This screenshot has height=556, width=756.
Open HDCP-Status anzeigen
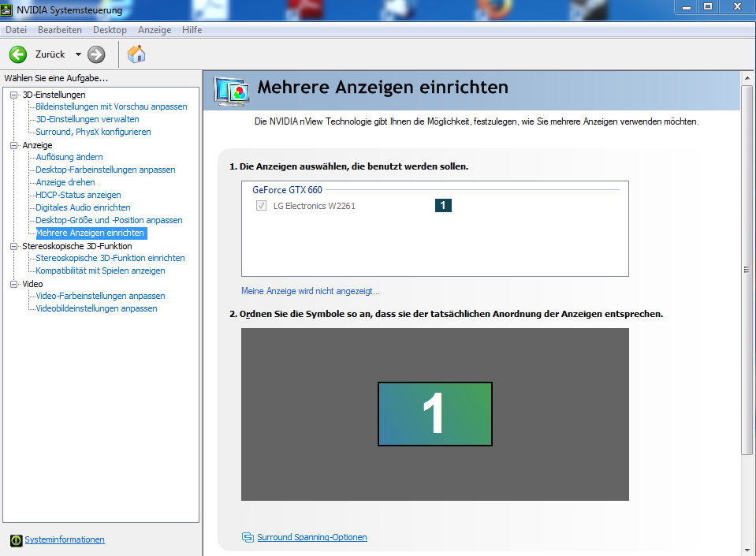(x=78, y=195)
